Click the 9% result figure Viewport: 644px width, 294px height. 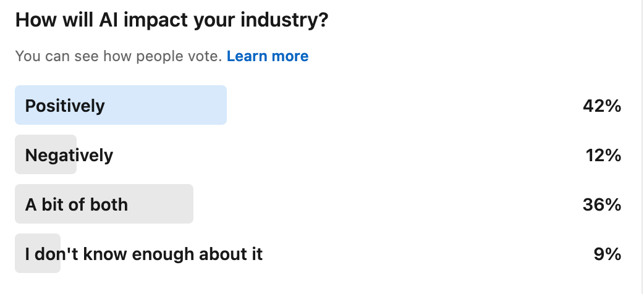[608, 254]
